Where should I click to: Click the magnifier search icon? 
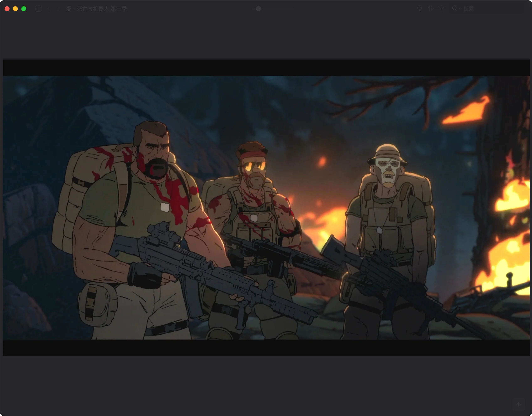(454, 9)
